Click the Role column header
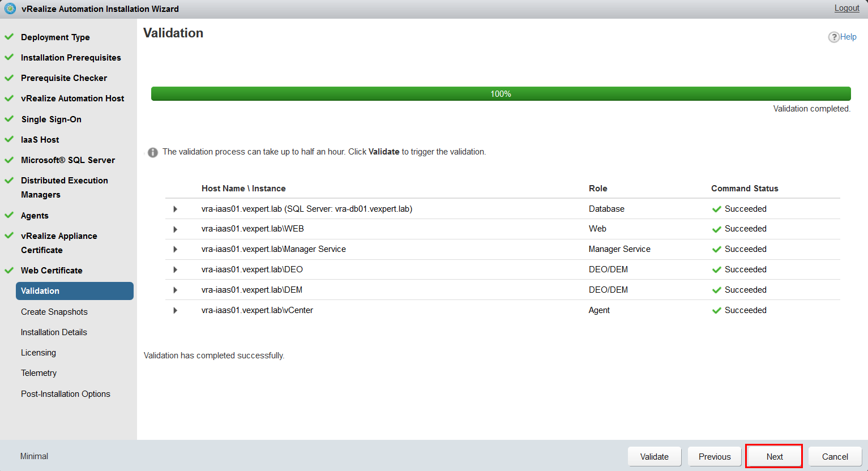The width and height of the screenshot is (868, 471). coord(598,189)
